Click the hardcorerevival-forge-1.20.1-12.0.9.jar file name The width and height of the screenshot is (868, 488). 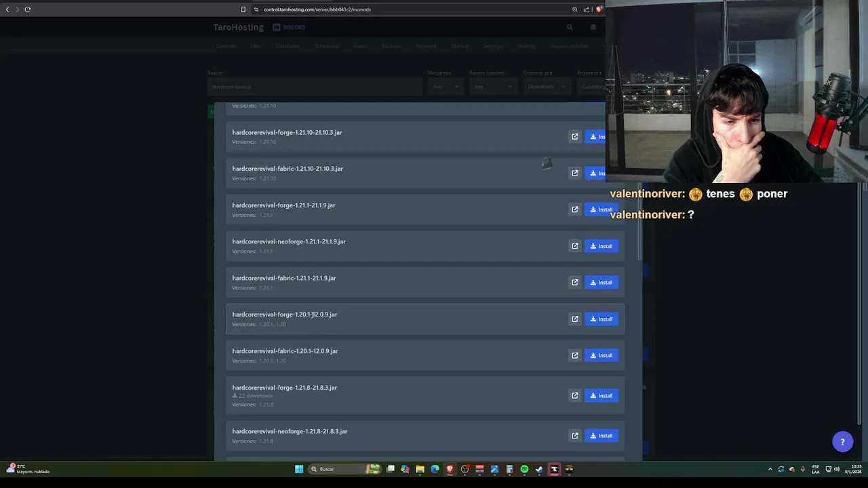285,314
